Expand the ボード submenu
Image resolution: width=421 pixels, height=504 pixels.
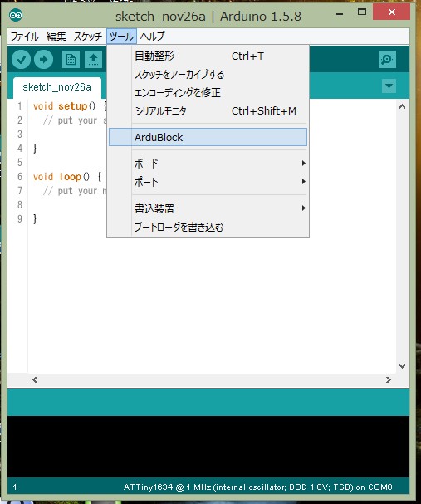[x=208, y=164]
